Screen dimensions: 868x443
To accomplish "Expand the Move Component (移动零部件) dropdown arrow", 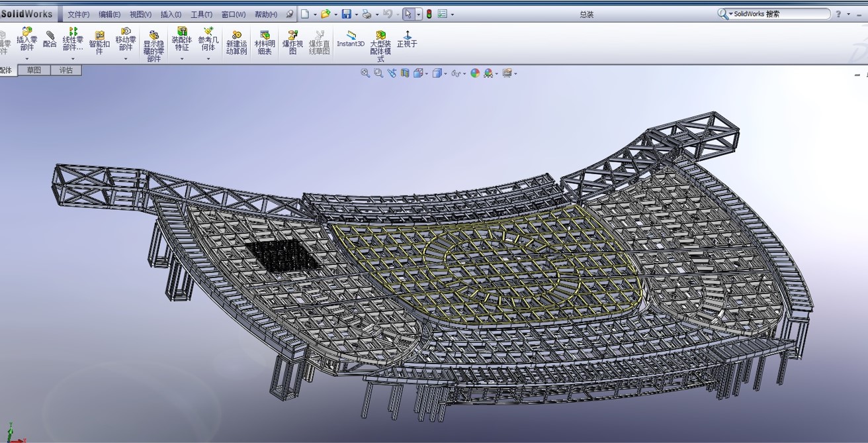I will point(126,59).
